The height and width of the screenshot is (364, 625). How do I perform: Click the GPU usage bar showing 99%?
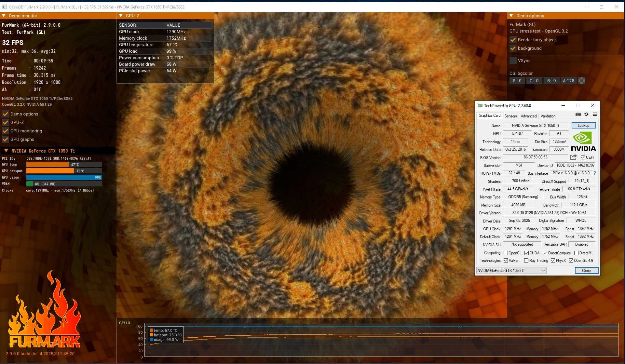tap(64, 178)
